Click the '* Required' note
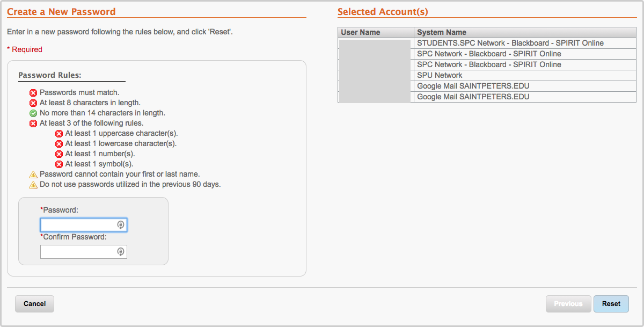Viewport: 644px width, 327px height. [x=25, y=49]
